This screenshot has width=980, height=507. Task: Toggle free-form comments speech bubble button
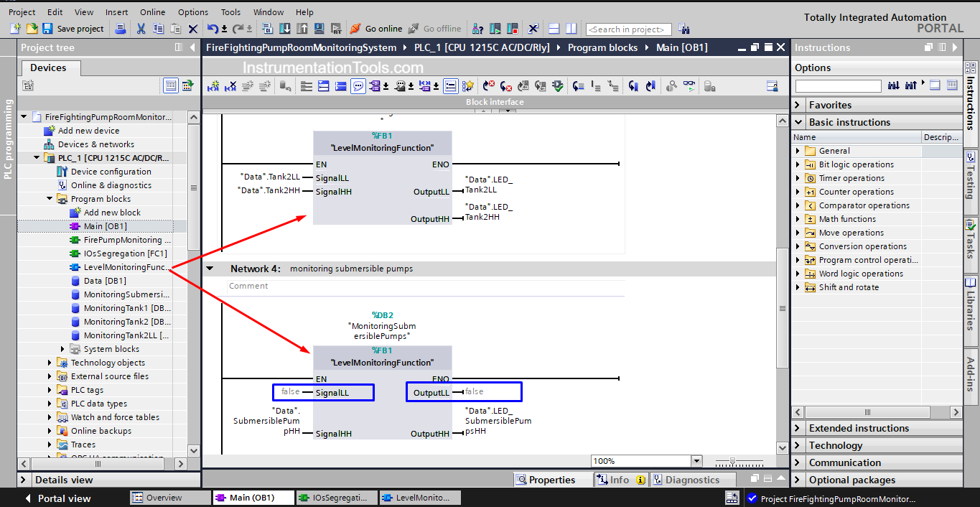point(358,86)
